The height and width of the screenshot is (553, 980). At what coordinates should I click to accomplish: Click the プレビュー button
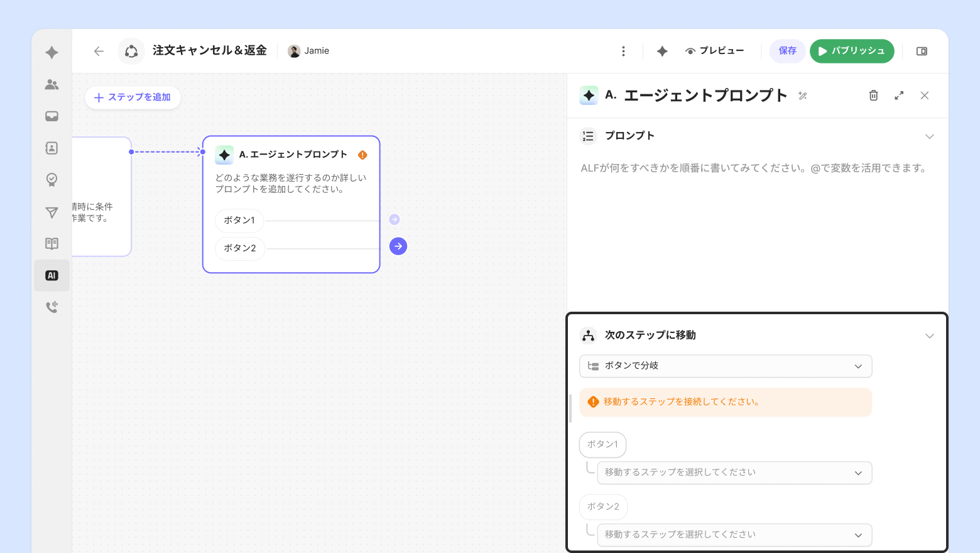point(715,52)
